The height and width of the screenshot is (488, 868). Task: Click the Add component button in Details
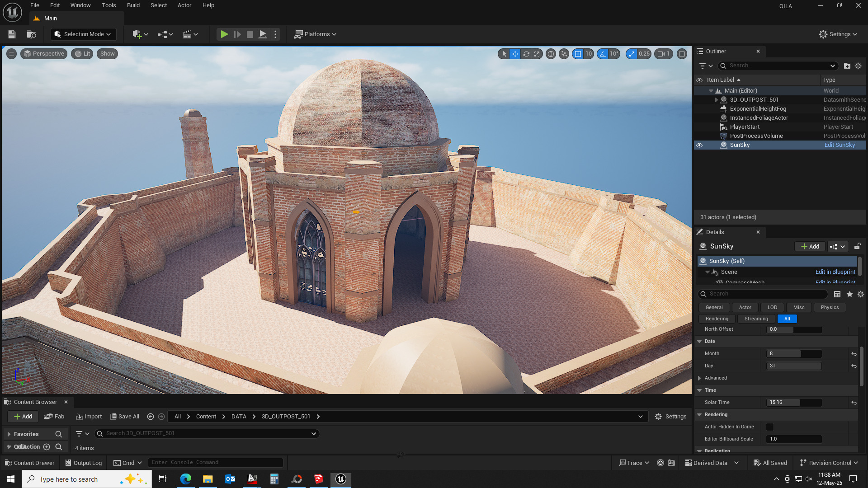coord(810,246)
